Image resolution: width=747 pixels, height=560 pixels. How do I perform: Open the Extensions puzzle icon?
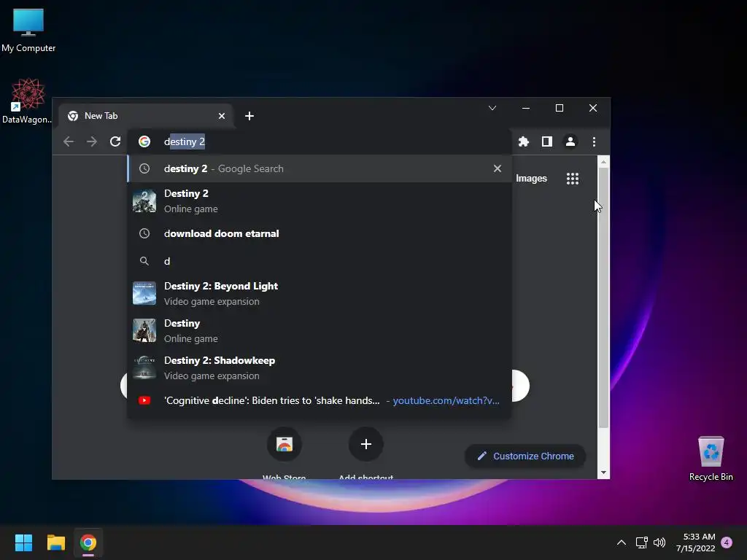coord(524,141)
